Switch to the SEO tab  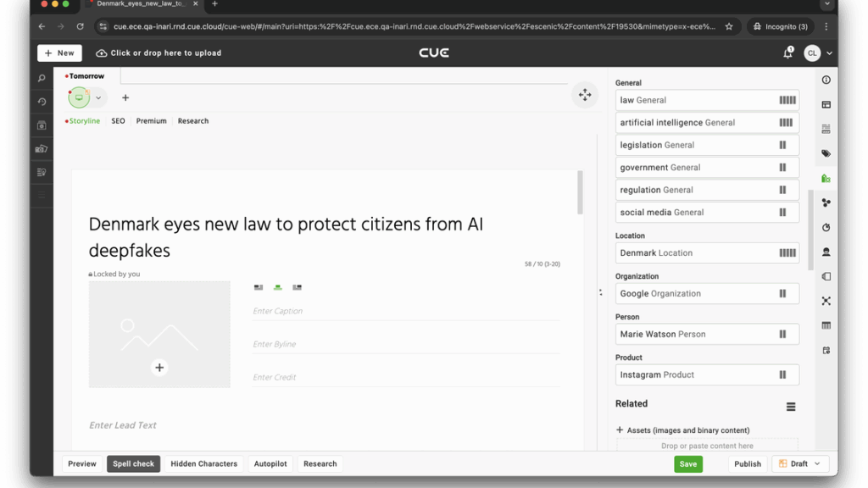click(118, 121)
